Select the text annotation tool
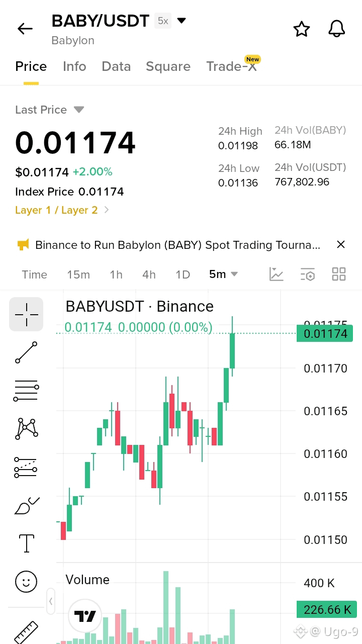The image size is (362, 644). pos(26,543)
